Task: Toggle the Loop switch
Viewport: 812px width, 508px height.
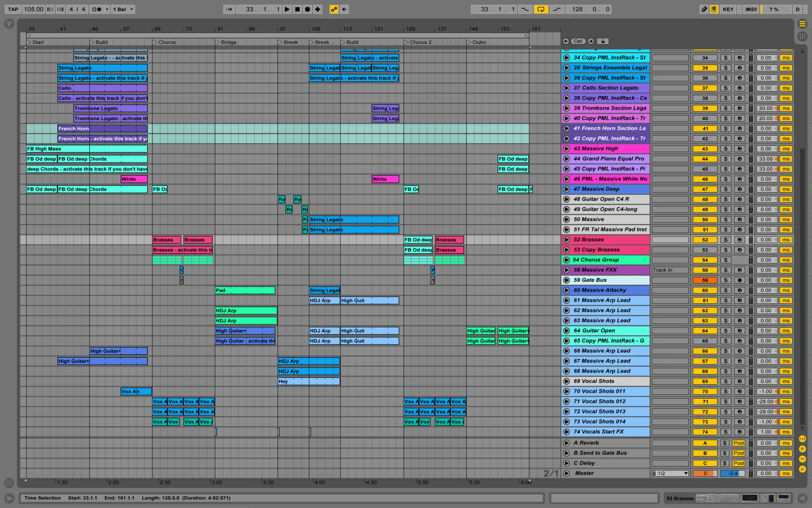Action: [x=541, y=9]
